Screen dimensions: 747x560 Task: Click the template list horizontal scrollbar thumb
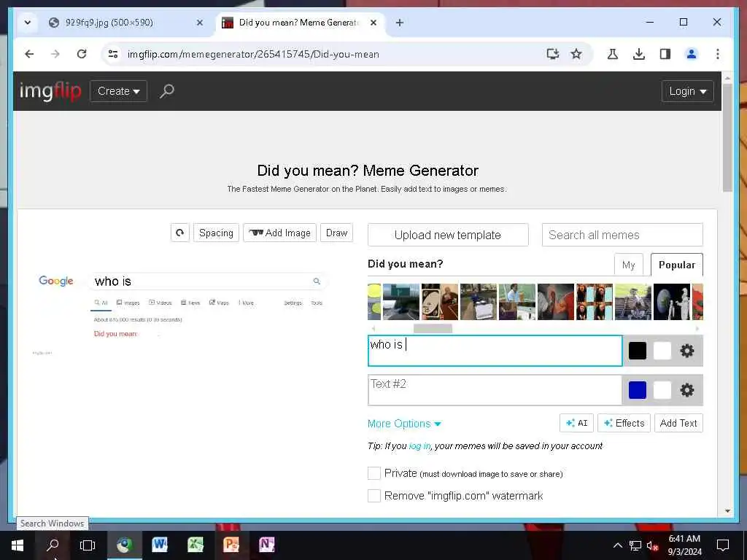tap(433, 329)
